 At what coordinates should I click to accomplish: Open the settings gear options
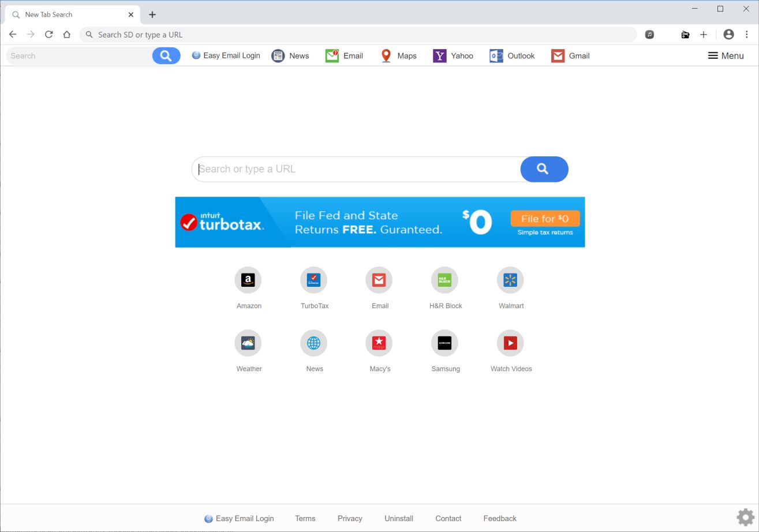(745, 517)
